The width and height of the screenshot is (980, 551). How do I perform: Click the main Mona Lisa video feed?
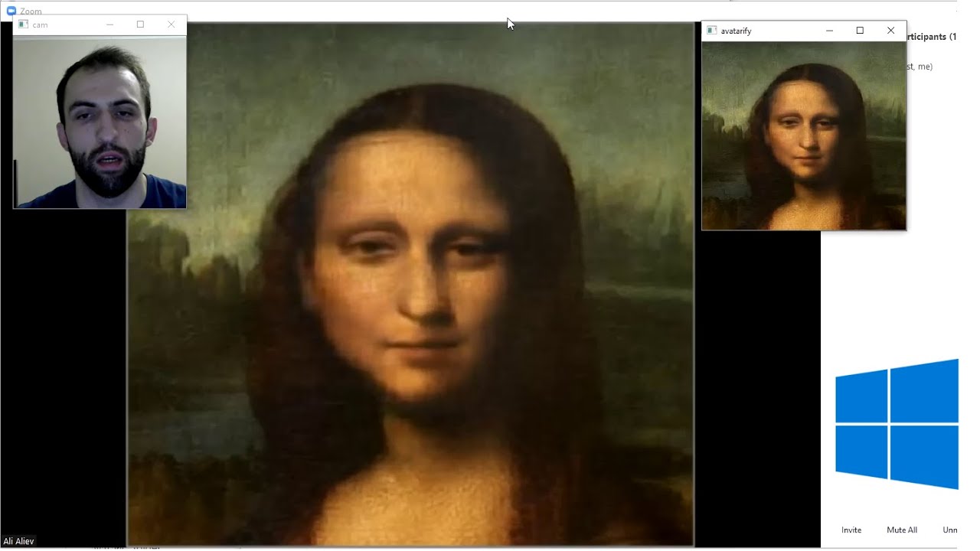point(410,284)
